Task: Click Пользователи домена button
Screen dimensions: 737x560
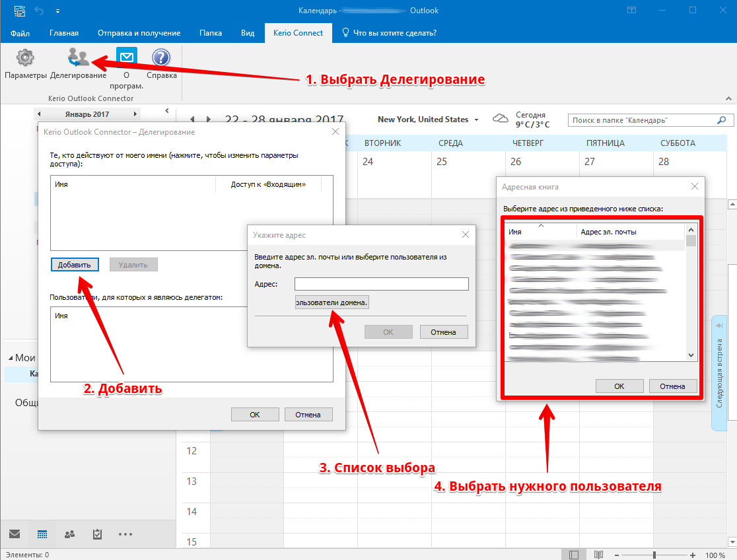Action: (332, 302)
